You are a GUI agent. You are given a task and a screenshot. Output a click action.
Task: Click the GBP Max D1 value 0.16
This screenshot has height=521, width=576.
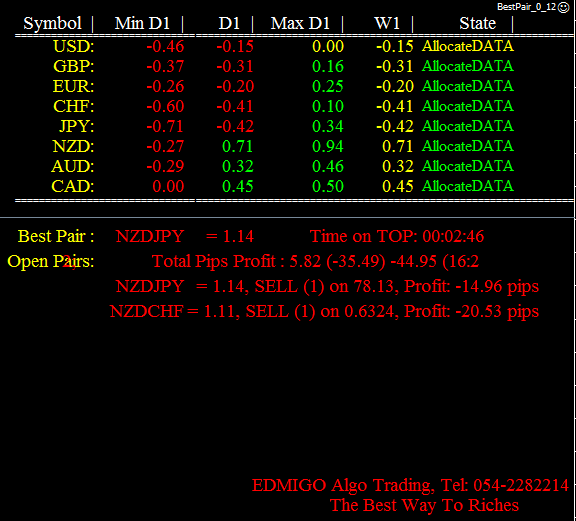tap(328, 66)
